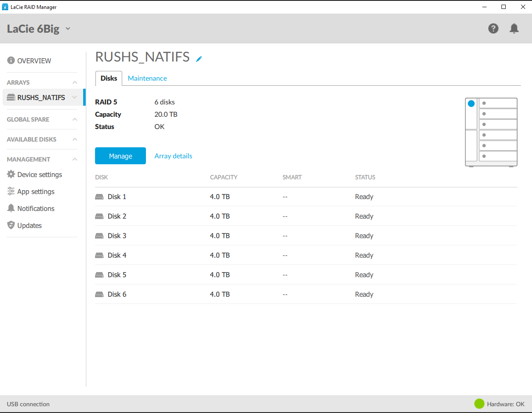The width and height of the screenshot is (532, 413).
Task: Click the green hardware status indicator
Action: pyautogui.click(x=479, y=404)
